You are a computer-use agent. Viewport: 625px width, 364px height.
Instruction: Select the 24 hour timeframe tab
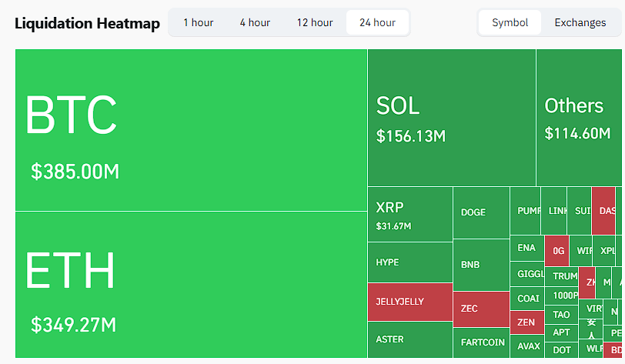click(x=377, y=22)
